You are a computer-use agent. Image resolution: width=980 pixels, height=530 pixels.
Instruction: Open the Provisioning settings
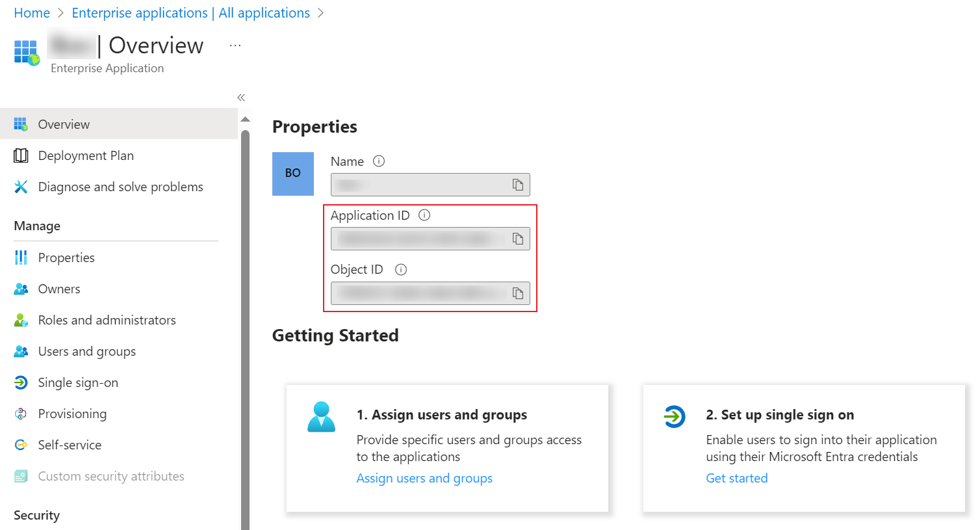(73, 414)
